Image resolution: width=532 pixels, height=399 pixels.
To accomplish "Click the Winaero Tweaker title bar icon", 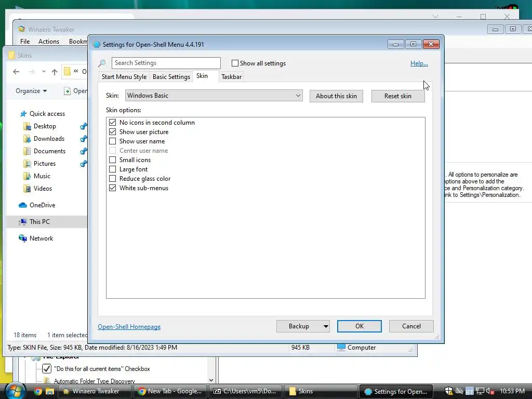I will pos(21,29).
